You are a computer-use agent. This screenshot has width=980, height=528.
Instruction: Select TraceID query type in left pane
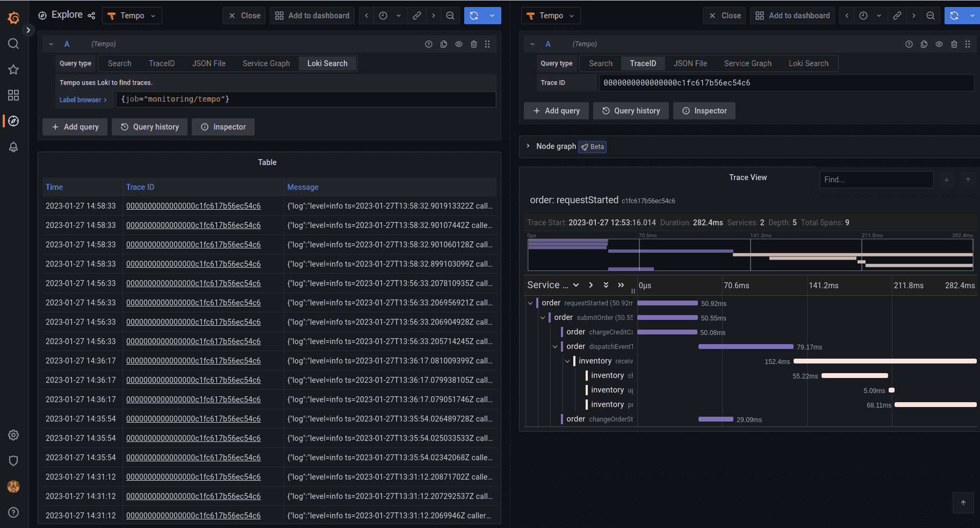tap(162, 63)
